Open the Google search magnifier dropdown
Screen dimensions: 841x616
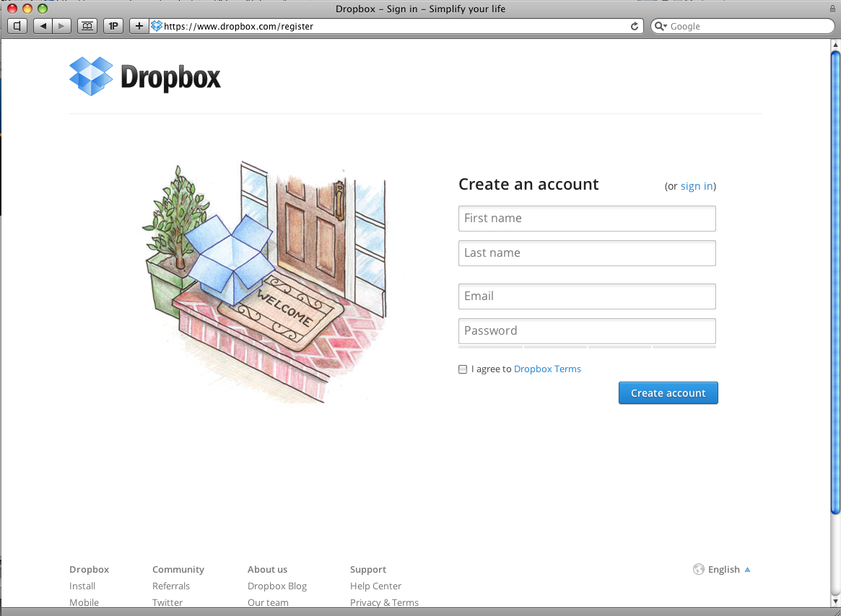click(x=661, y=26)
